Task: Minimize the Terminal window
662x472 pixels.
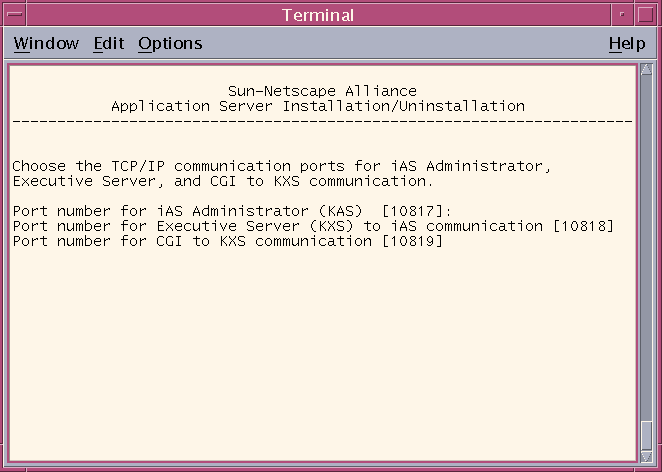Action: click(x=622, y=15)
